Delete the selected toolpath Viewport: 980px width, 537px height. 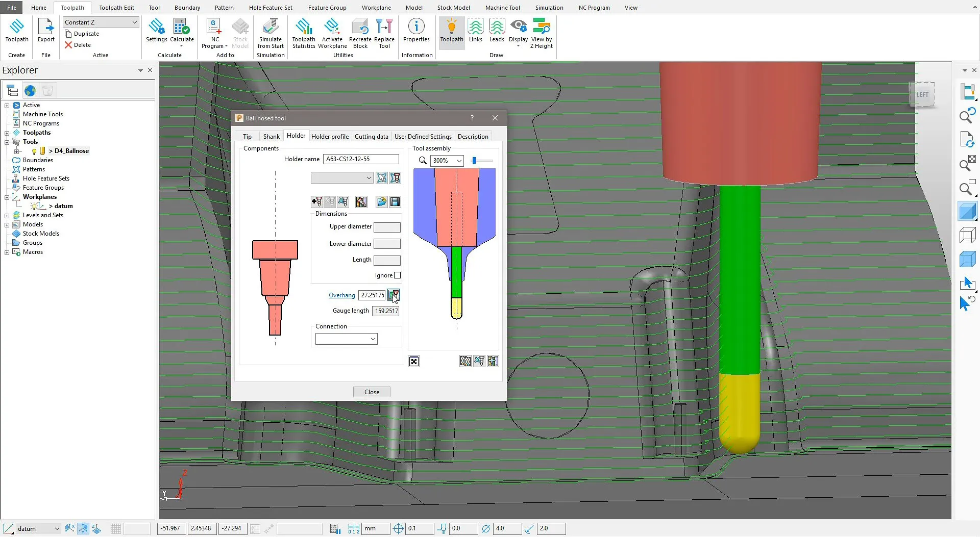coord(78,45)
